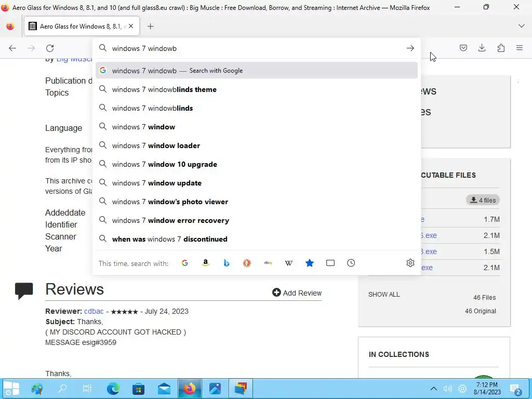Launch Microsoft Edge from taskbar
532x399 pixels.
[x=113, y=389]
